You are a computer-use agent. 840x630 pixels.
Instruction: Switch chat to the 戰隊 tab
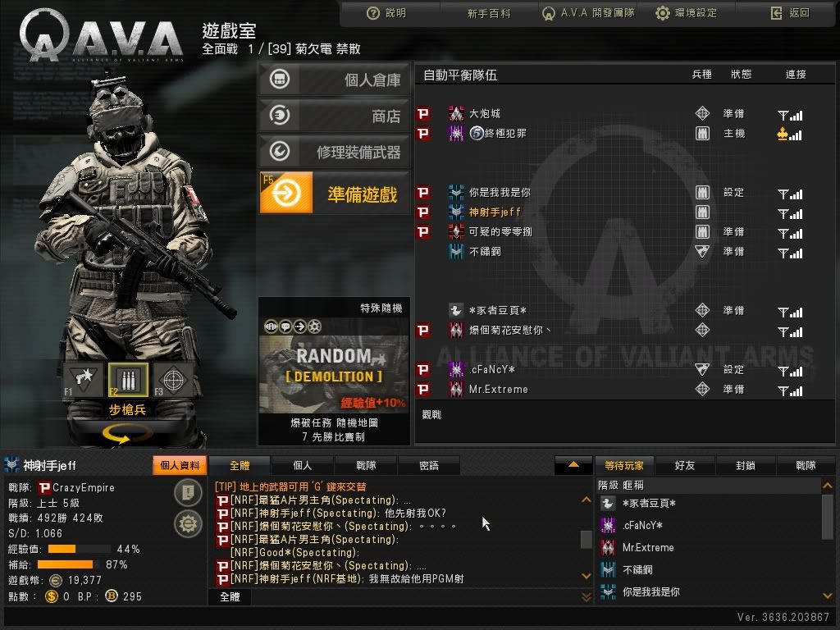pyautogui.click(x=366, y=466)
